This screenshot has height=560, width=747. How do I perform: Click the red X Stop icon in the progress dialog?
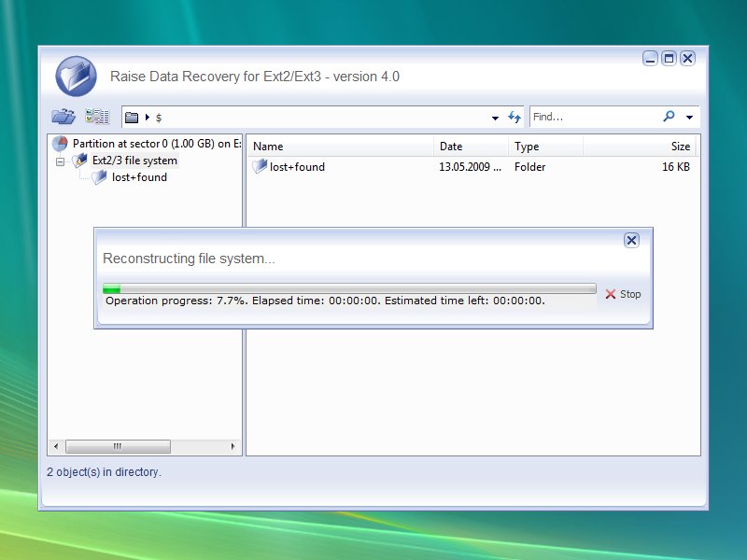click(610, 294)
